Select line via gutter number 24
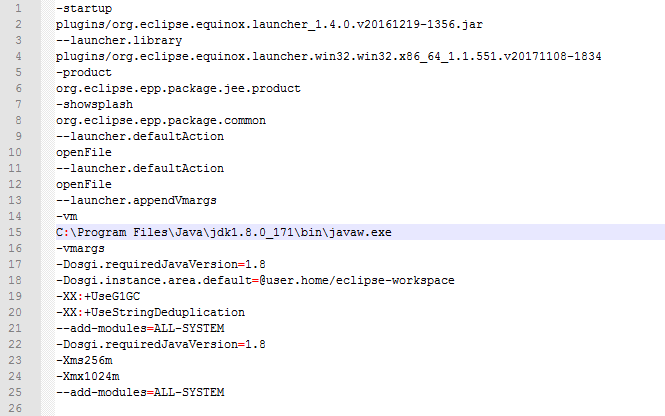The height and width of the screenshot is (416, 665). click(15, 376)
